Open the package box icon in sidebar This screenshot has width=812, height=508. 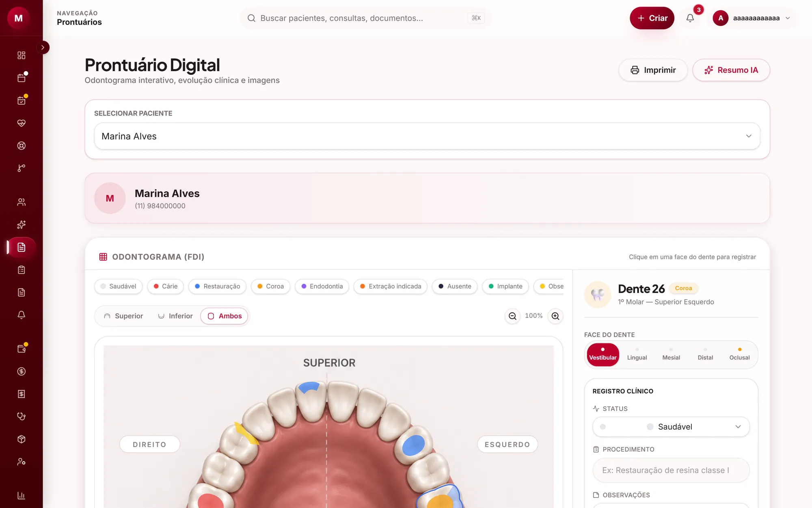click(22, 439)
